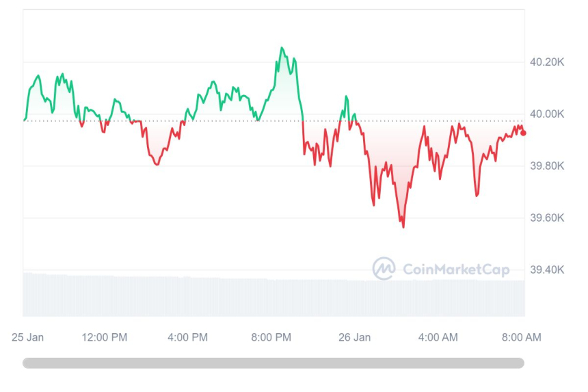Click the lowest red dip of the chart
588x392 pixels.
pyautogui.click(x=403, y=226)
